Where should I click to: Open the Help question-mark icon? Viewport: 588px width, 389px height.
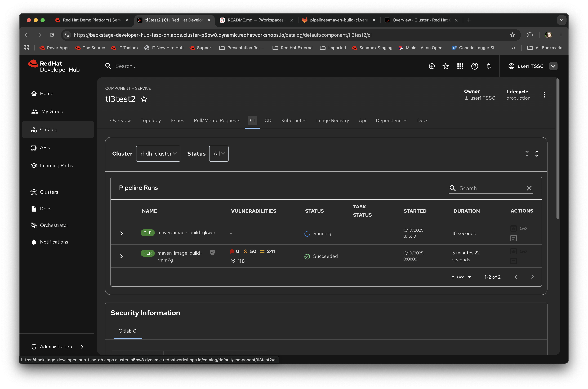(474, 66)
